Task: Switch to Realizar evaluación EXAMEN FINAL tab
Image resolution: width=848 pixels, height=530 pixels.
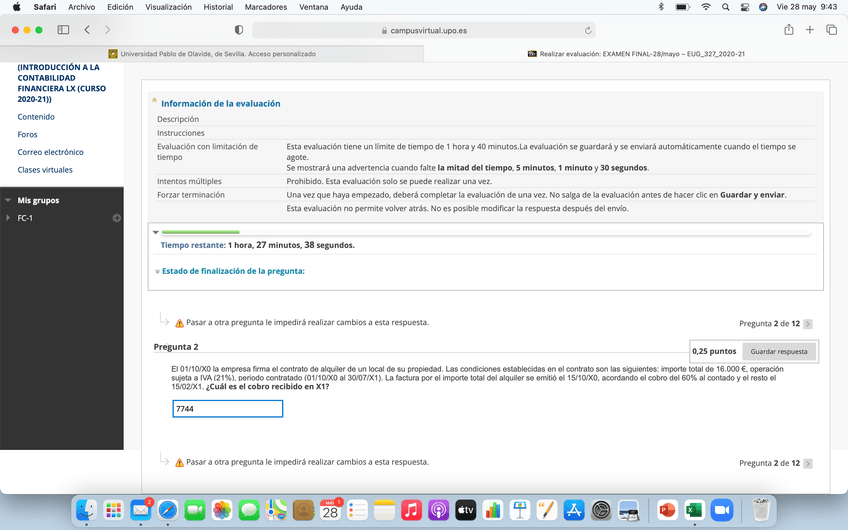Action: pos(636,54)
